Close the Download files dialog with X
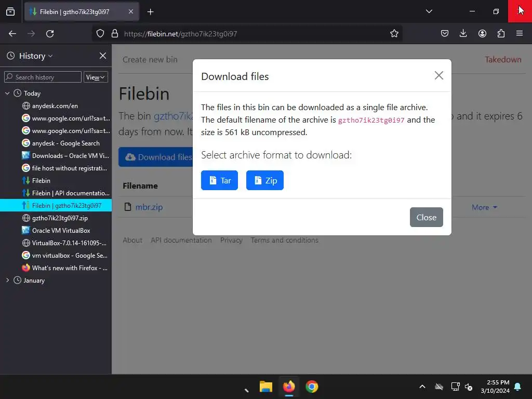Screen dimensions: 532x399 [438, 75]
